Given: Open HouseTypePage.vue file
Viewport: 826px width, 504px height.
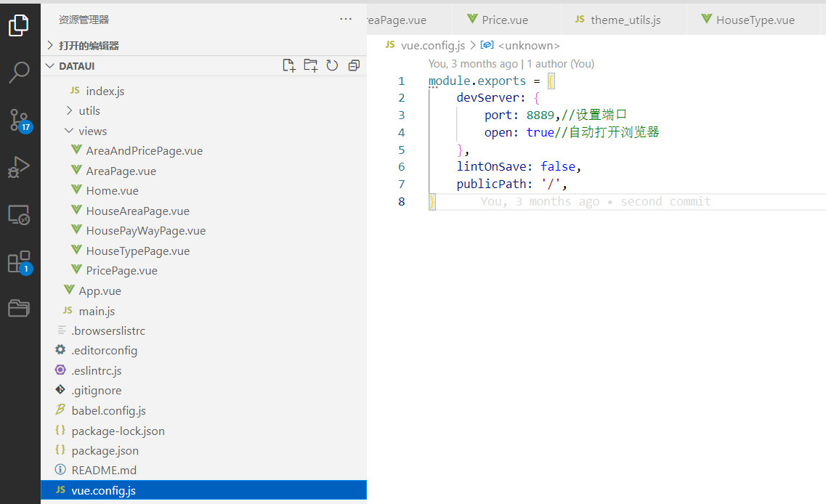Looking at the screenshot, I should pos(204,251).
